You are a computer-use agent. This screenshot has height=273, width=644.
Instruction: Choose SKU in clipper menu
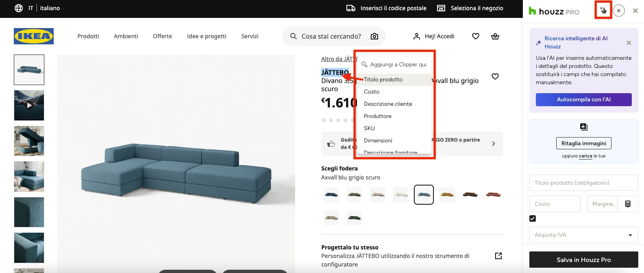click(x=394, y=128)
